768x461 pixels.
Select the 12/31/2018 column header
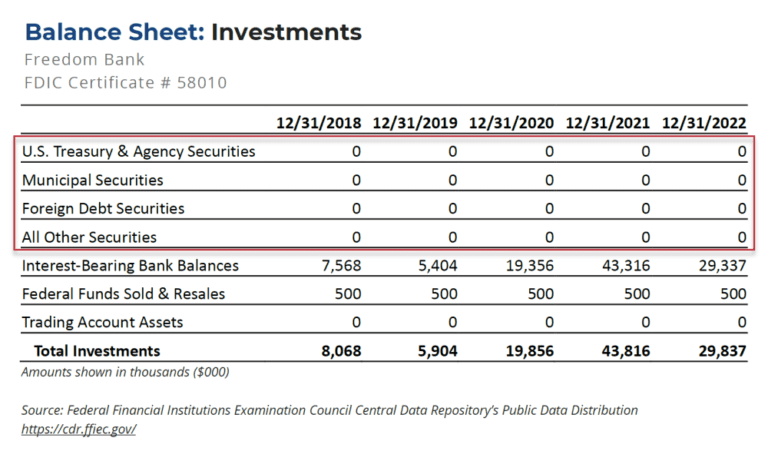(319, 123)
